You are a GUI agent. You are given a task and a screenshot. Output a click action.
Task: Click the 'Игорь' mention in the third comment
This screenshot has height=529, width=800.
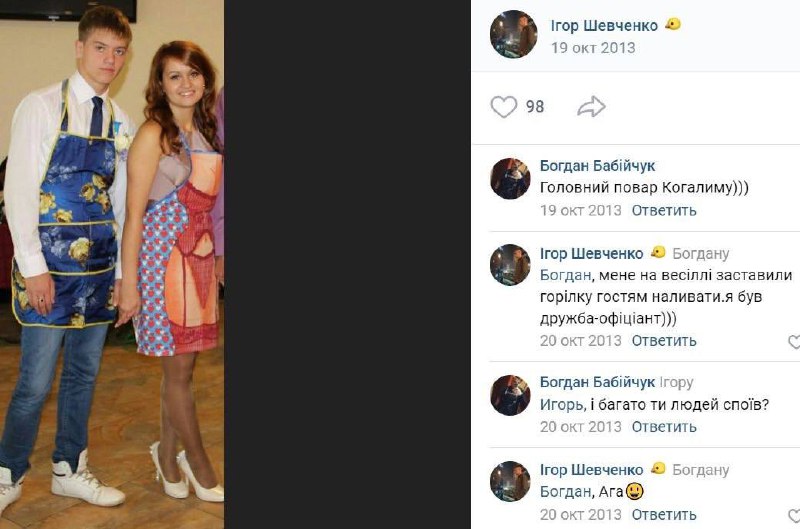click(562, 405)
